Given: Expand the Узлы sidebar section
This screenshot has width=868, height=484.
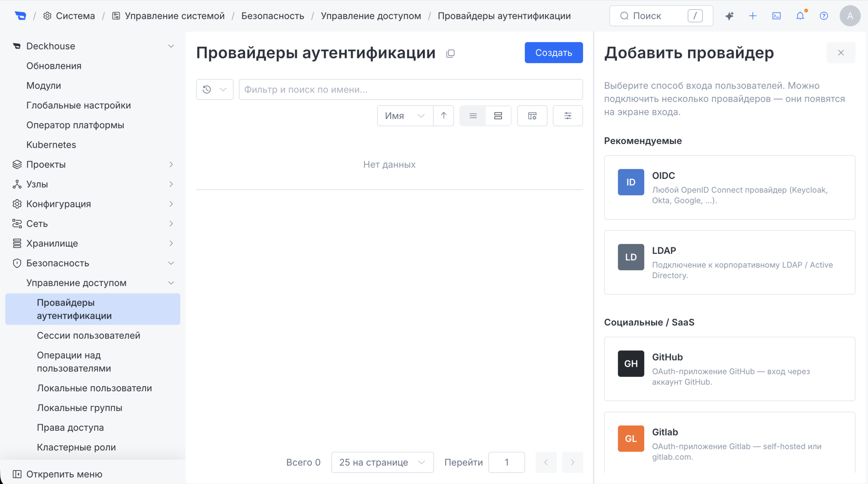Looking at the screenshot, I should coord(171,184).
